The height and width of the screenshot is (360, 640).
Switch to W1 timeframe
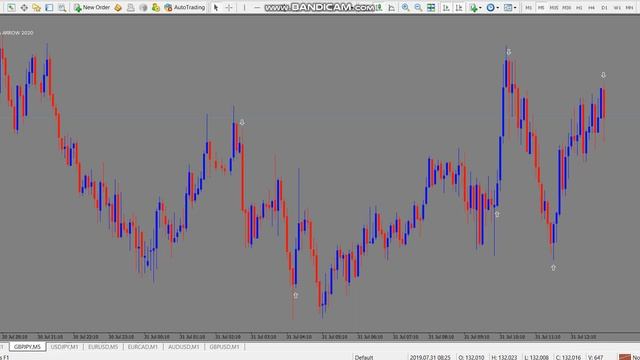pyautogui.click(x=617, y=8)
